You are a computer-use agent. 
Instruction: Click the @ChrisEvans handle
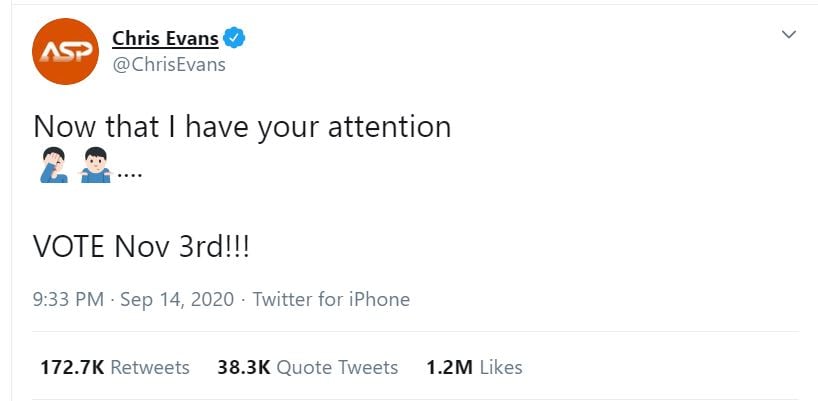[x=168, y=65]
